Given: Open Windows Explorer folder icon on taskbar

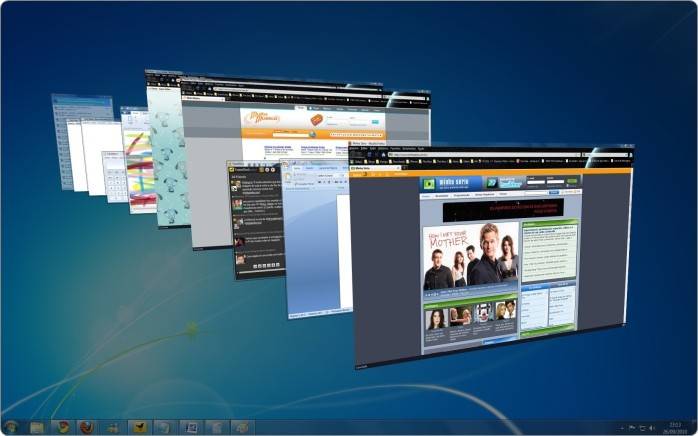Looking at the screenshot, I should tap(37, 428).
